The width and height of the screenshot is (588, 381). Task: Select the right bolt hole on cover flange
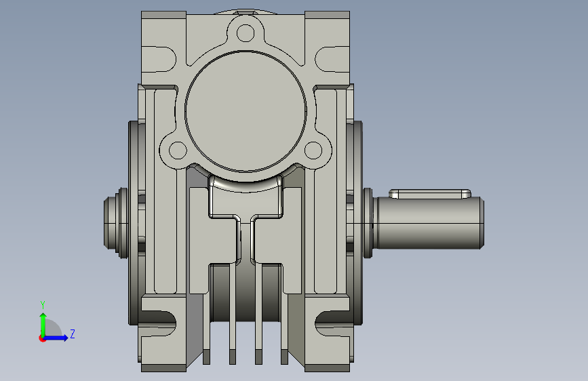coord(313,151)
